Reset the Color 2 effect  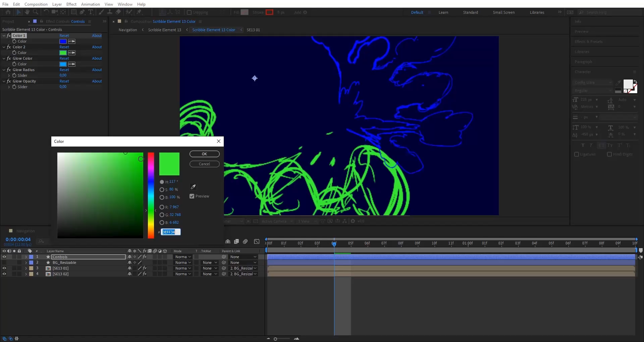click(x=64, y=47)
